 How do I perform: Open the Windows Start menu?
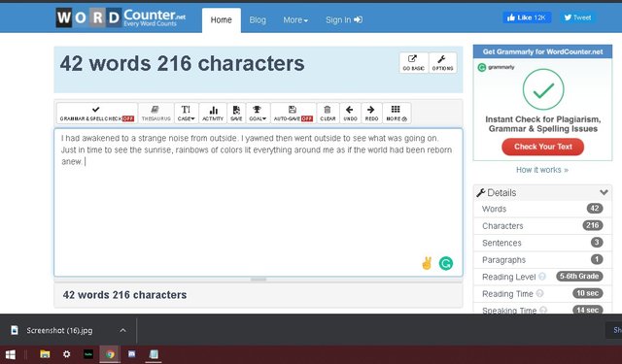[x=10, y=354]
